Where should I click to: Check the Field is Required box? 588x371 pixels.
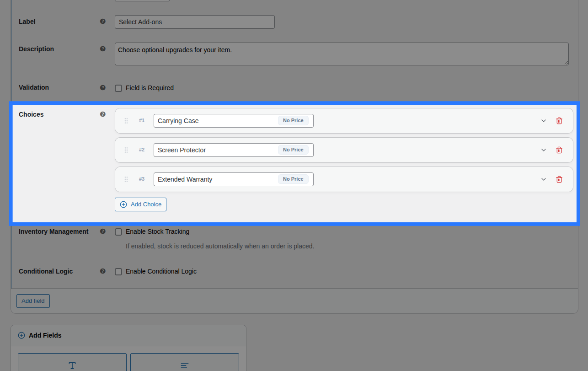click(x=118, y=88)
